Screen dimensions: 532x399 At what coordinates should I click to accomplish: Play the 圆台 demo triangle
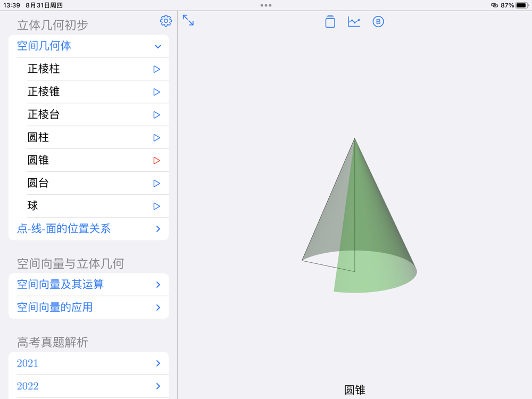(x=156, y=184)
